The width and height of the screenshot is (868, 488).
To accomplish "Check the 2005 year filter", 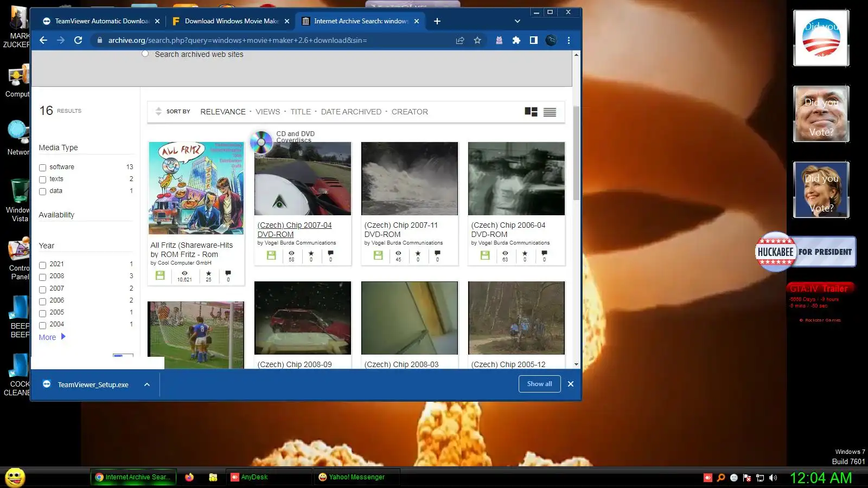I will (42, 313).
